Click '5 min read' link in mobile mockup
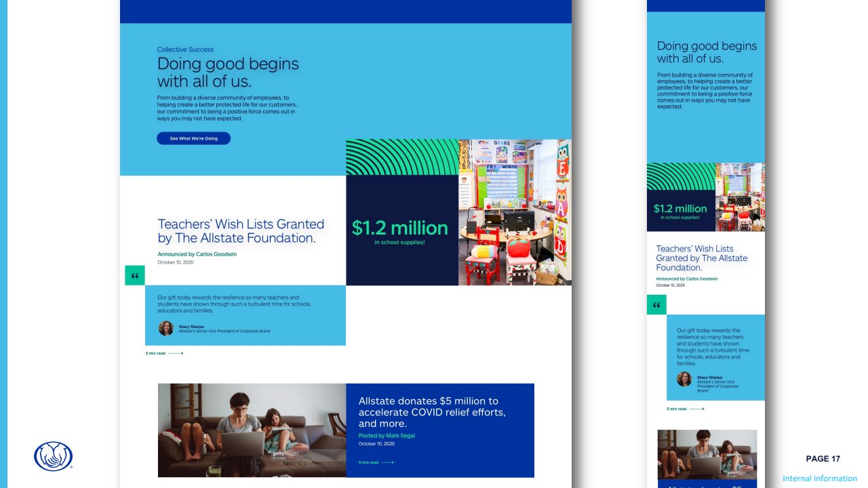The height and width of the screenshot is (488, 868). (676, 409)
